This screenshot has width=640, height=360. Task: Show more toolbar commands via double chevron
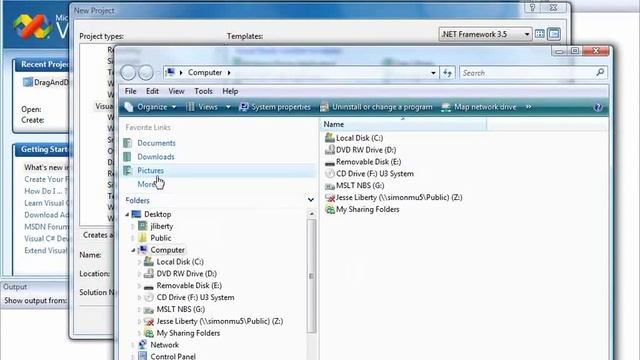(x=529, y=107)
